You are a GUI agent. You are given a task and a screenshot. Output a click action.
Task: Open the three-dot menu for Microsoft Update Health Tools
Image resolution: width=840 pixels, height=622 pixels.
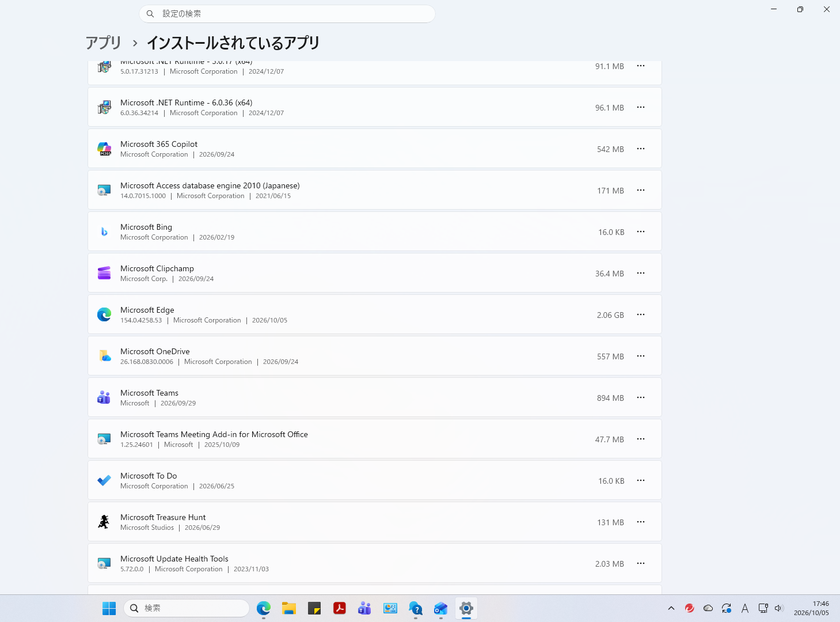(641, 563)
